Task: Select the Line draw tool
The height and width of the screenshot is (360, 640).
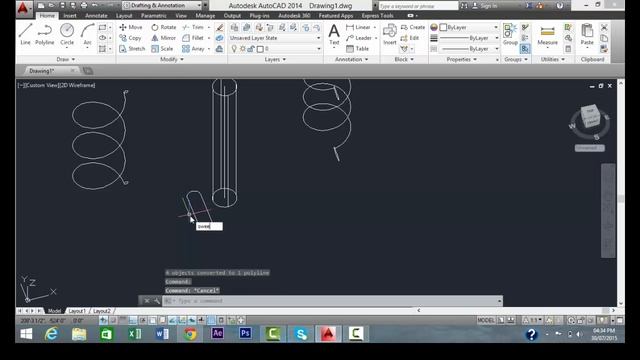Action: coord(25,34)
